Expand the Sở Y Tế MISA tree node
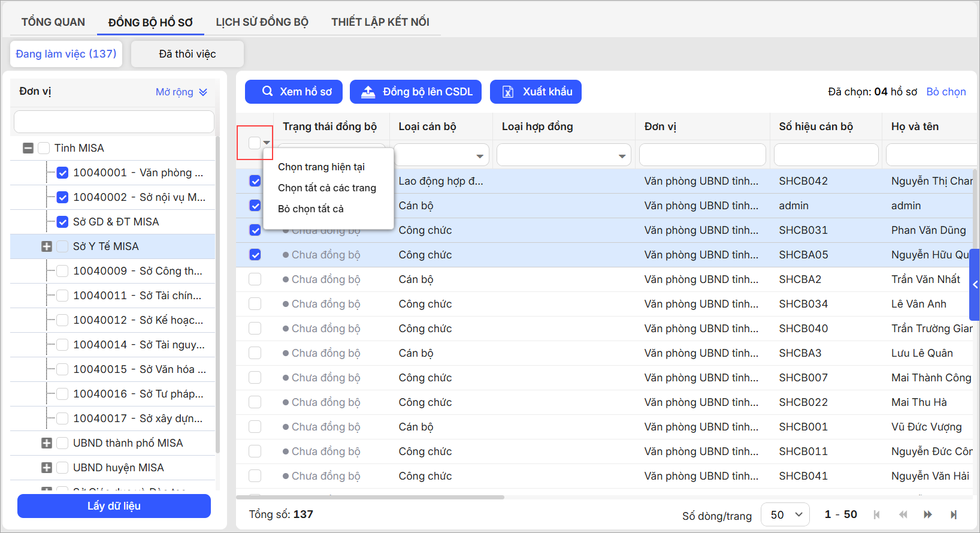The image size is (980, 533). pos(47,246)
